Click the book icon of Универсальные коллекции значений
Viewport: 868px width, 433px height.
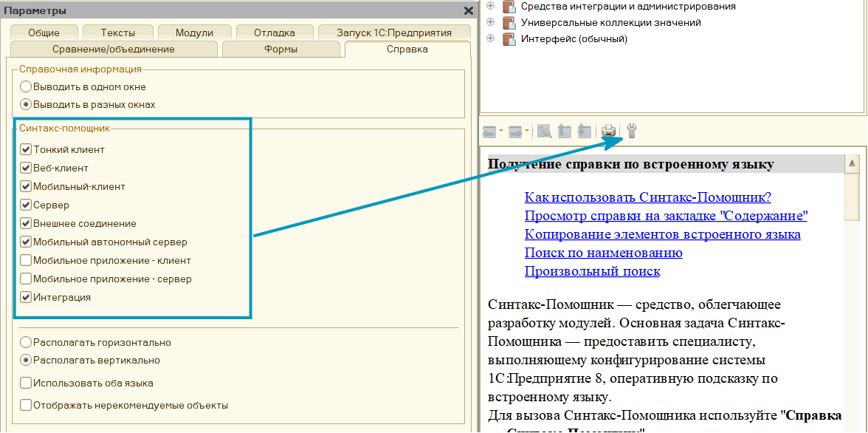click(509, 23)
